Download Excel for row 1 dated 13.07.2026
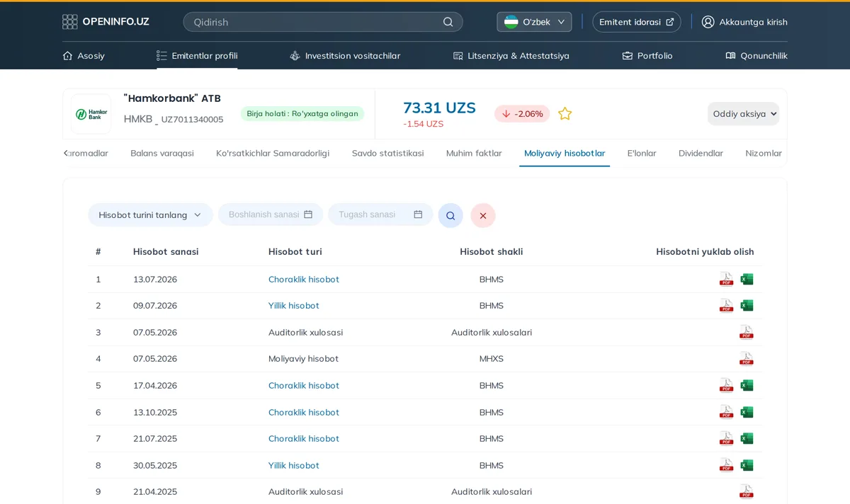This screenshot has width=850, height=504. tap(747, 279)
